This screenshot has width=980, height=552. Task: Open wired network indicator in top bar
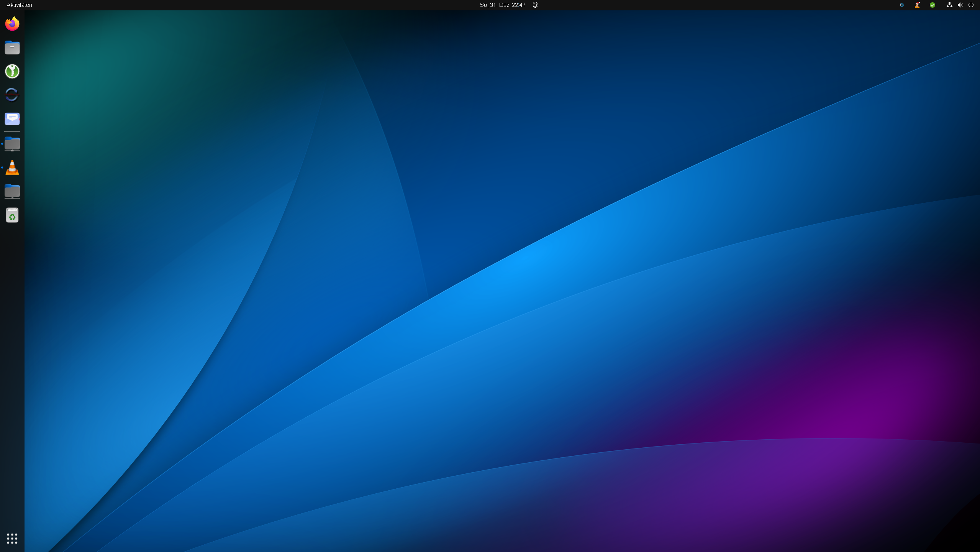[x=949, y=5]
